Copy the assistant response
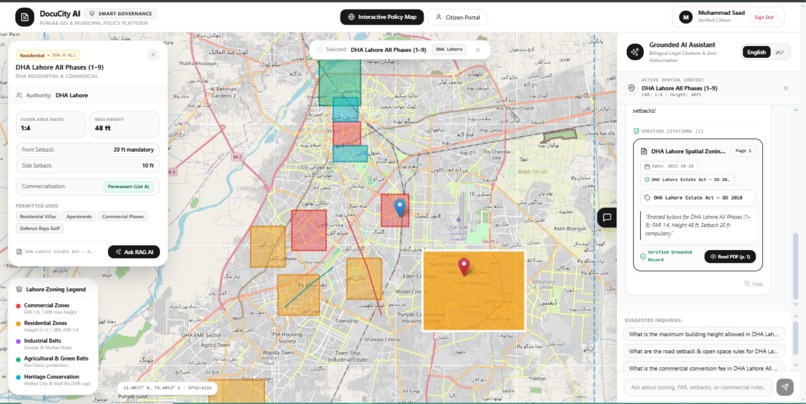The height and width of the screenshot is (404, 806). (754, 284)
